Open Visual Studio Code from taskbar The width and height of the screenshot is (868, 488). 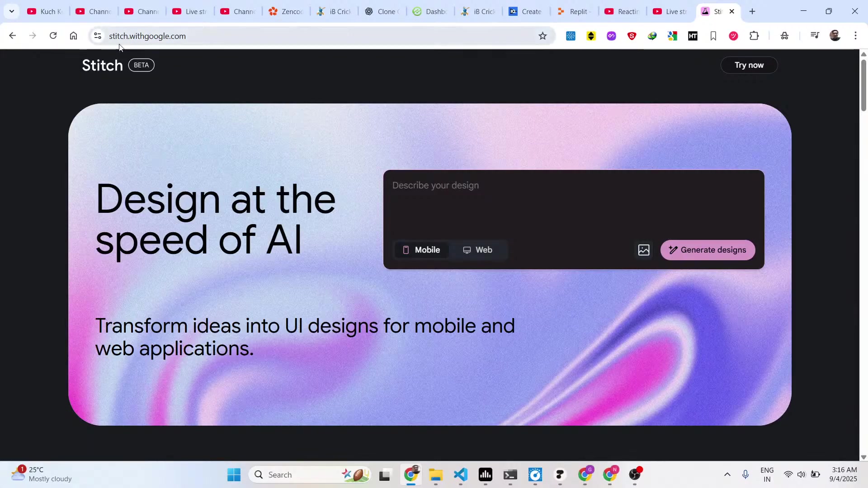click(460, 474)
